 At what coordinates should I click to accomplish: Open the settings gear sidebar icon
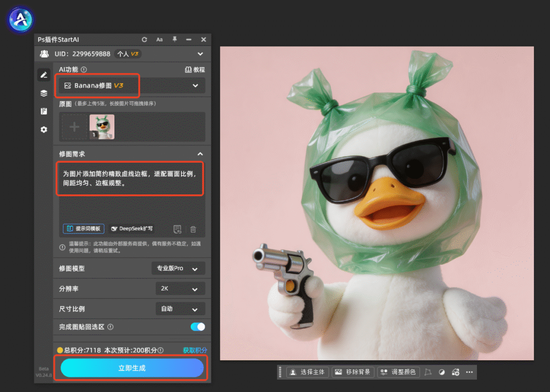pos(44,130)
